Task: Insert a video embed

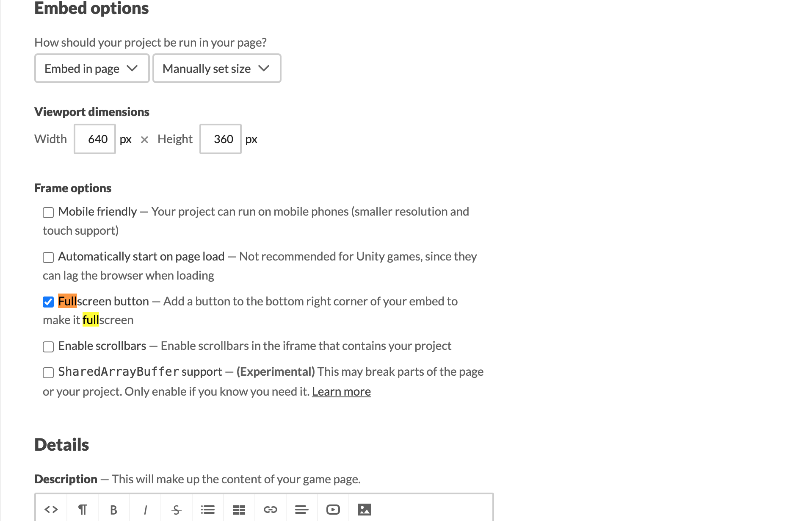Action: pos(333,510)
